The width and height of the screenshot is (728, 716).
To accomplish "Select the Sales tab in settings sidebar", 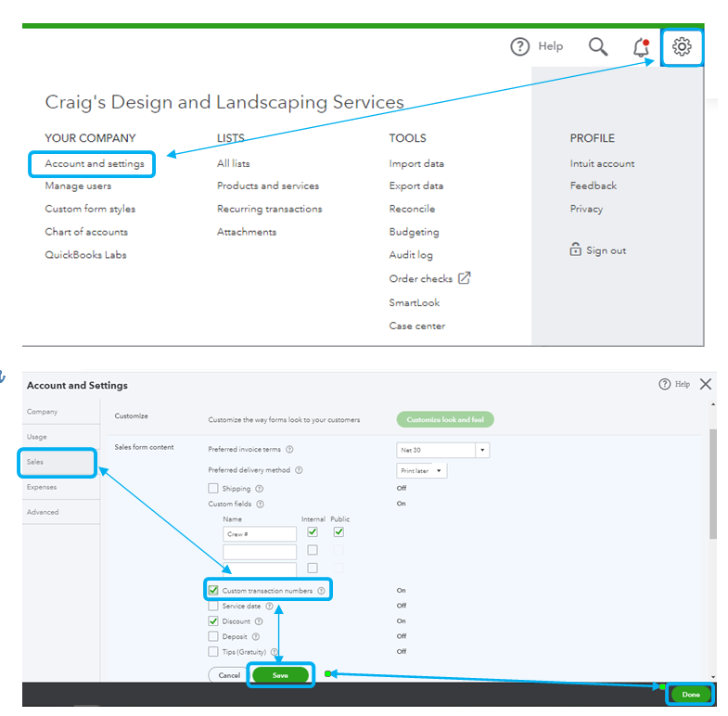I will [x=57, y=463].
